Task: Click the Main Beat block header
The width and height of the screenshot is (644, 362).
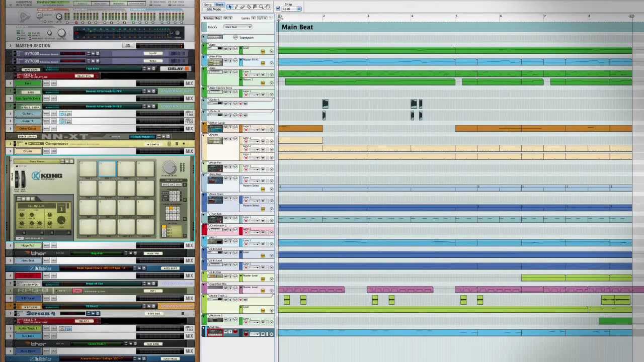Action: pyautogui.click(x=456, y=27)
